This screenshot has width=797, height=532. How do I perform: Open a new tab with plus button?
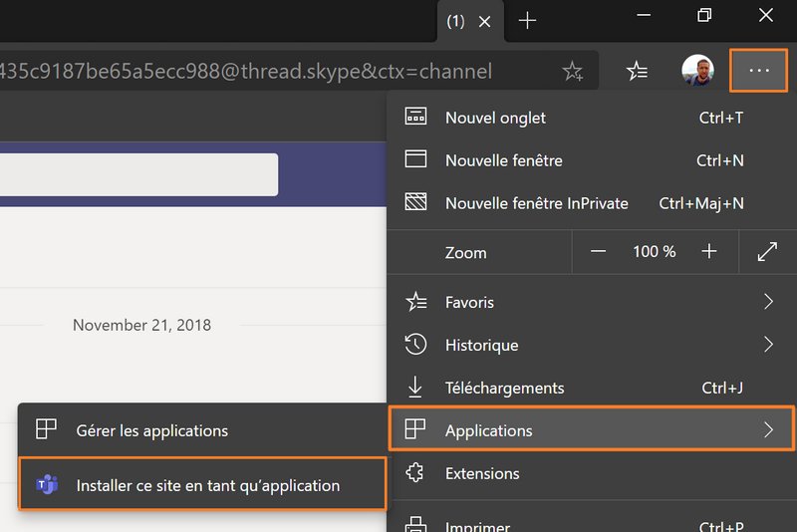click(528, 21)
